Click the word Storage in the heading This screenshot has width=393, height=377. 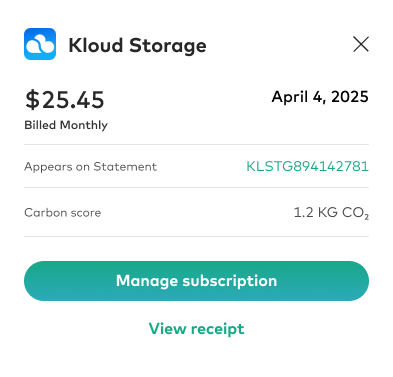point(168,46)
